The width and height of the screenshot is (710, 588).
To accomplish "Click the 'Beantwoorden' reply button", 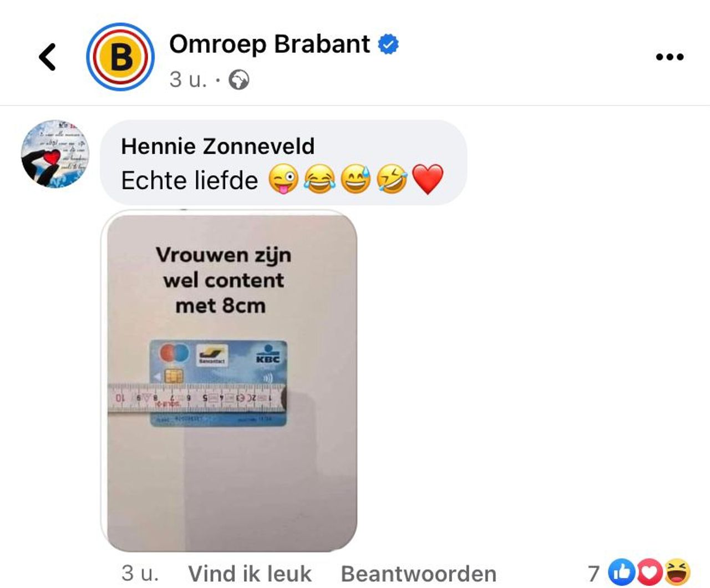I will 419,574.
